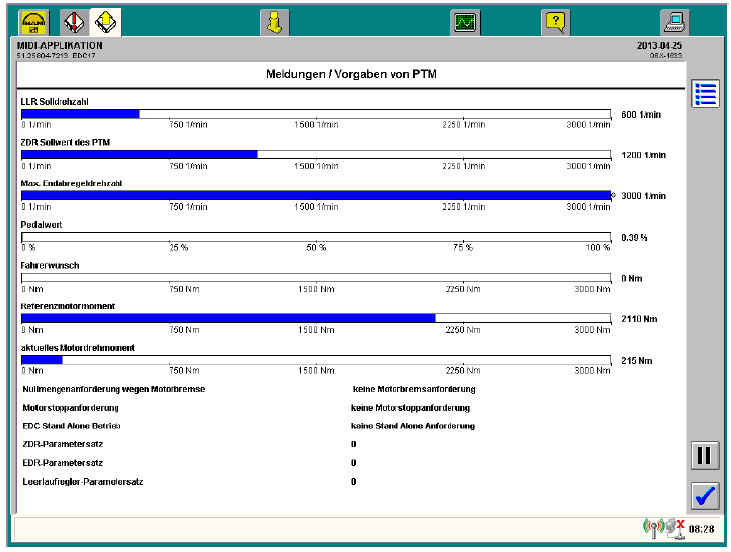
Task: Click the aktuelles Motordrehmoment bar
Action: (42, 359)
